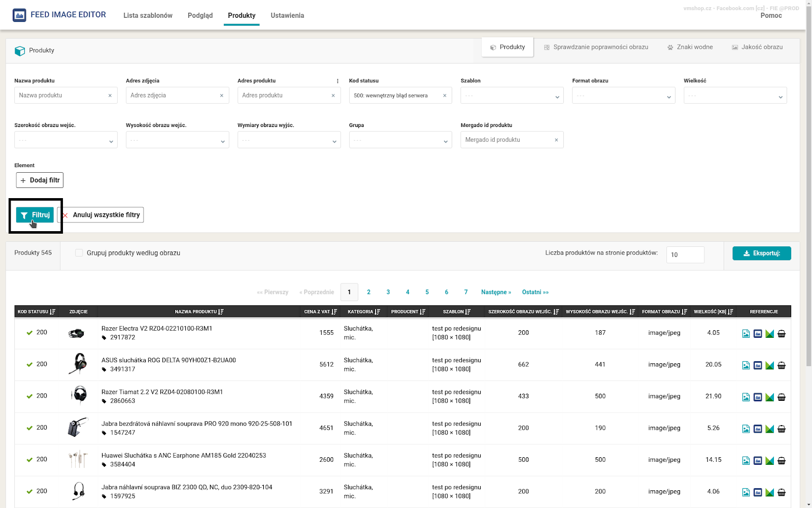The width and height of the screenshot is (812, 508).
Task: Click Razer Electra V2 product thumbnail
Action: pyautogui.click(x=76, y=333)
